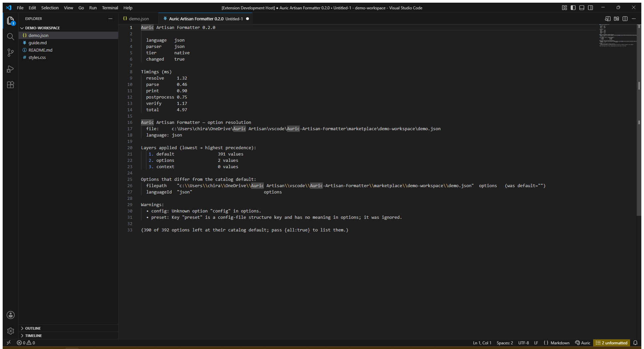
Task: Click the '390 of 392 options' line
Action: tap(244, 230)
